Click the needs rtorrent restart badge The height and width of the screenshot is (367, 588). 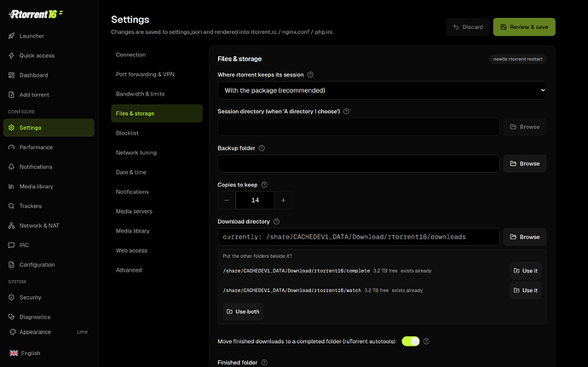517,60
